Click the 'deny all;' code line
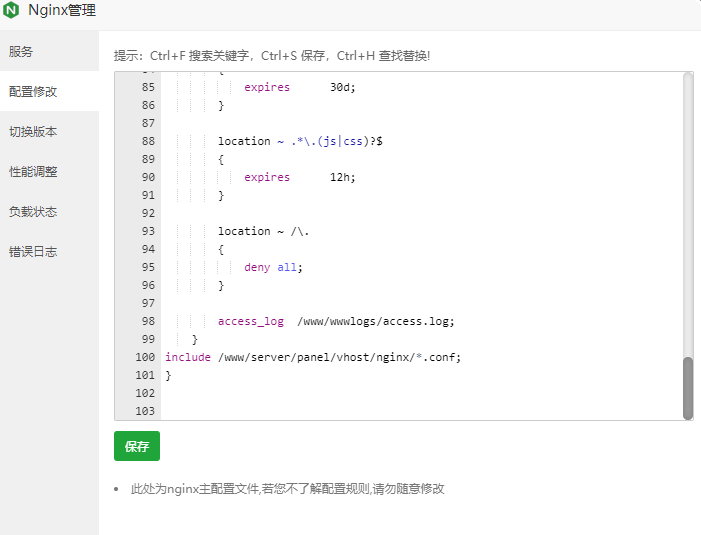Screen dimensions: 701x535 click(x=273, y=267)
